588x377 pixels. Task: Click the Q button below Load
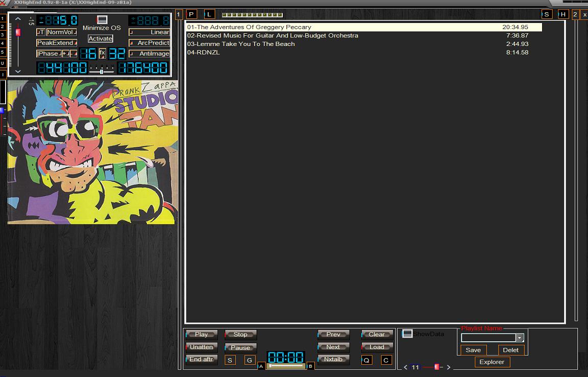pos(367,360)
